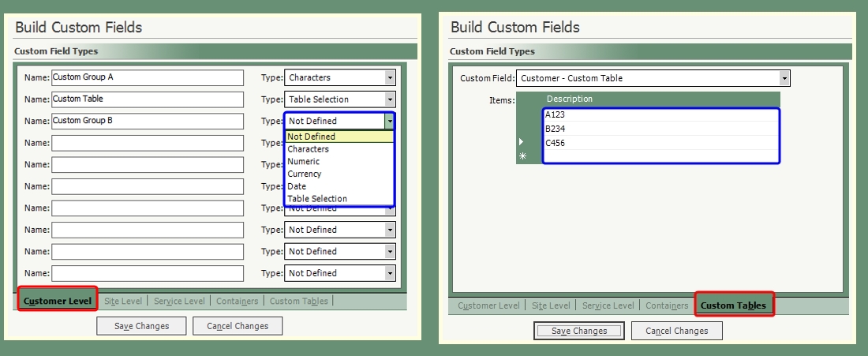Click the Custom Table name field
868x356 pixels.
point(148,99)
